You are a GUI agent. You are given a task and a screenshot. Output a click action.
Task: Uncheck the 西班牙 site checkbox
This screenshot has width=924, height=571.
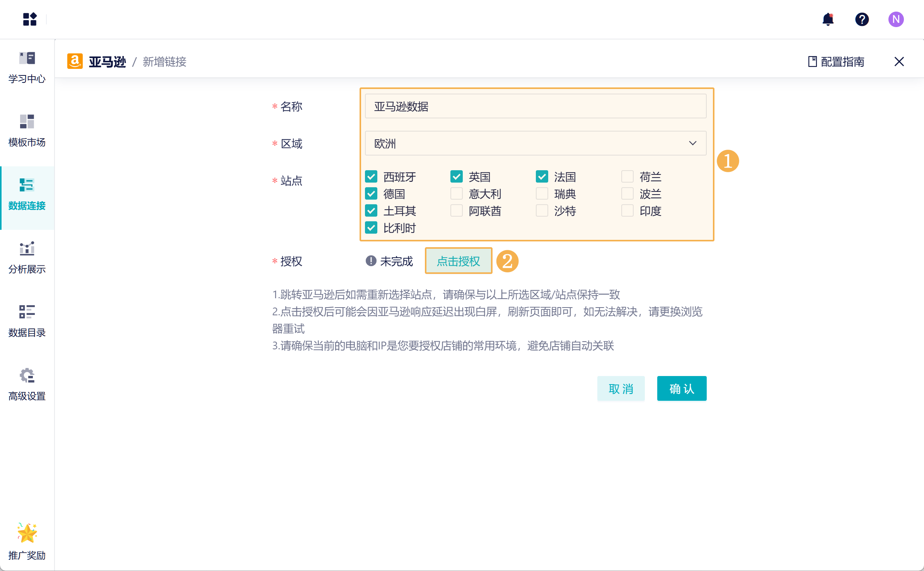tap(371, 177)
